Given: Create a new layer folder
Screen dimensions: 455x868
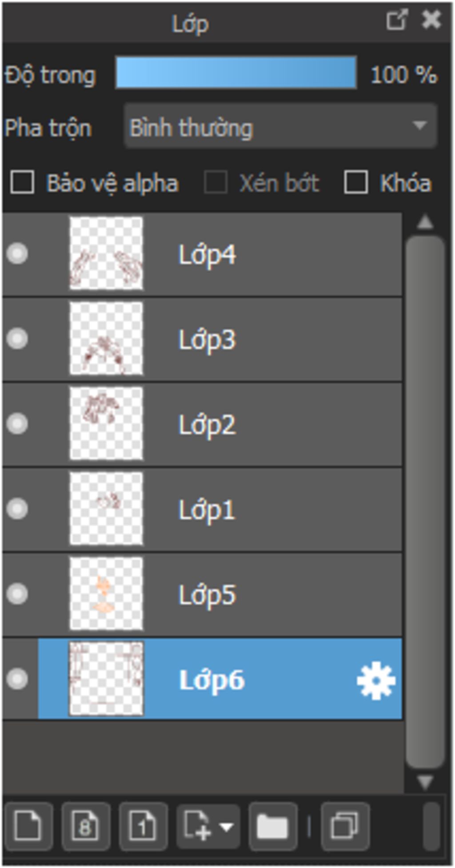Looking at the screenshot, I should pyautogui.click(x=272, y=826).
